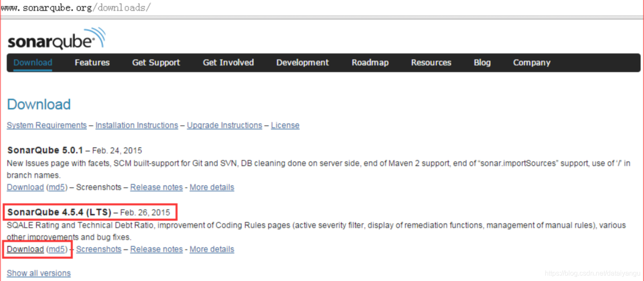Follow the Upgrade Instructions link
The height and width of the screenshot is (281, 644).
pyautogui.click(x=225, y=125)
